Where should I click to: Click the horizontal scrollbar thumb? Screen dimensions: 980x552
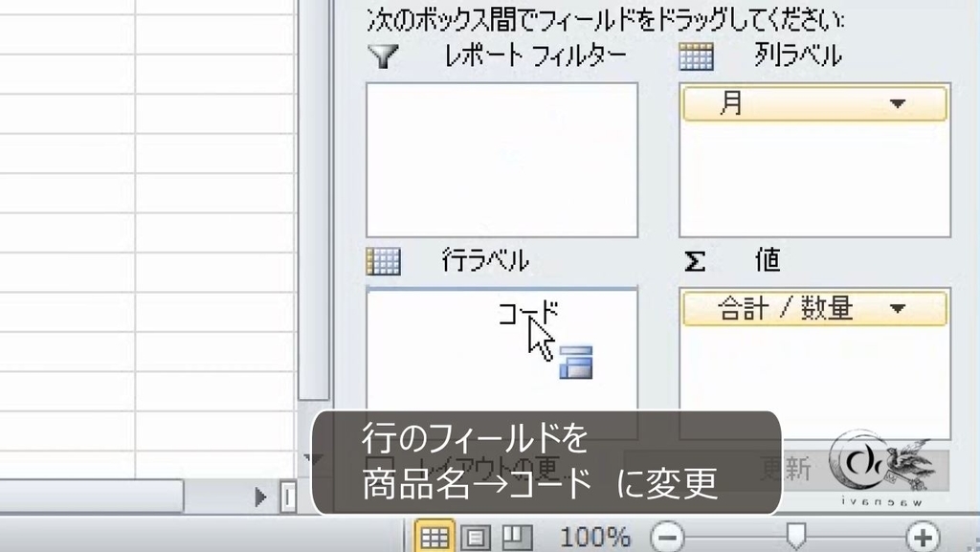pos(91,497)
